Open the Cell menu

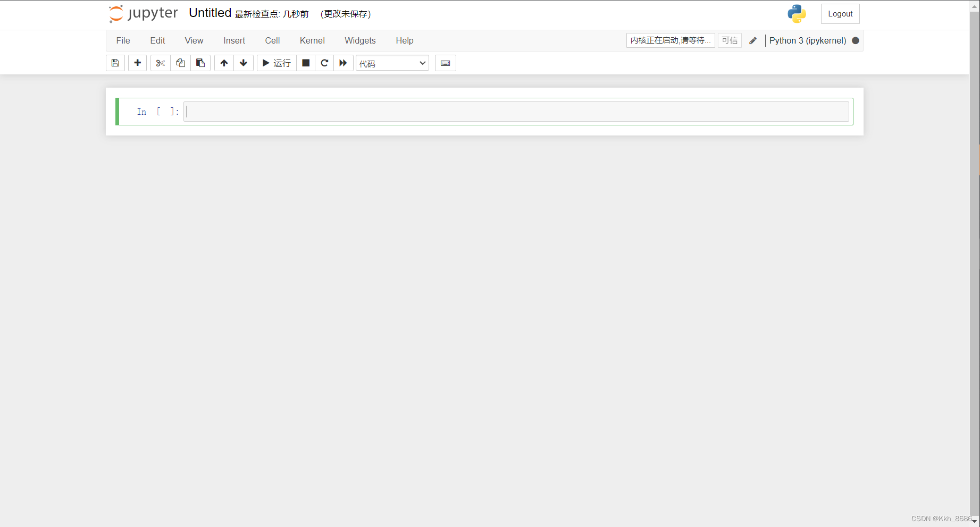pyautogui.click(x=273, y=41)
